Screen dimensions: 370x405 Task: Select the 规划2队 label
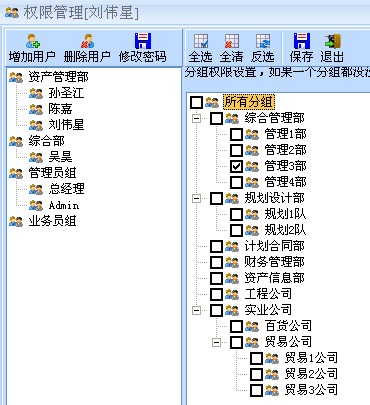point(285,230)
